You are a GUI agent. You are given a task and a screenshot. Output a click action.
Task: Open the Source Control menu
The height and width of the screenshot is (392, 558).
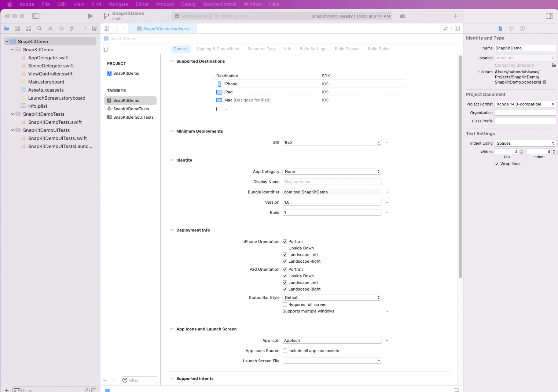(220, 4)
